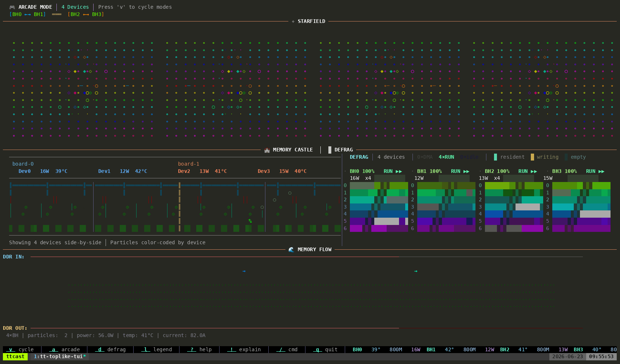Click the green resident legend swatch
Image resolution: width=620 pixels, height=364 pixels.
(x=495, y=157)
